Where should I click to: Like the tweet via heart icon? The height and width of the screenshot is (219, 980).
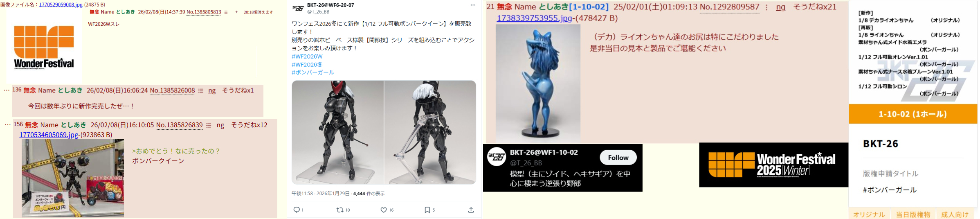[384, 210]
